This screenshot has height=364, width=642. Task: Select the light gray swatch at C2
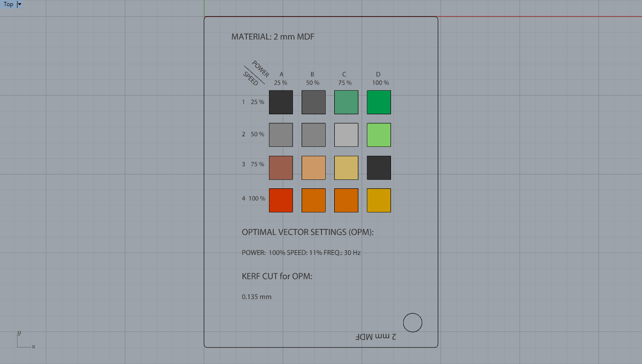coord(346,135)
